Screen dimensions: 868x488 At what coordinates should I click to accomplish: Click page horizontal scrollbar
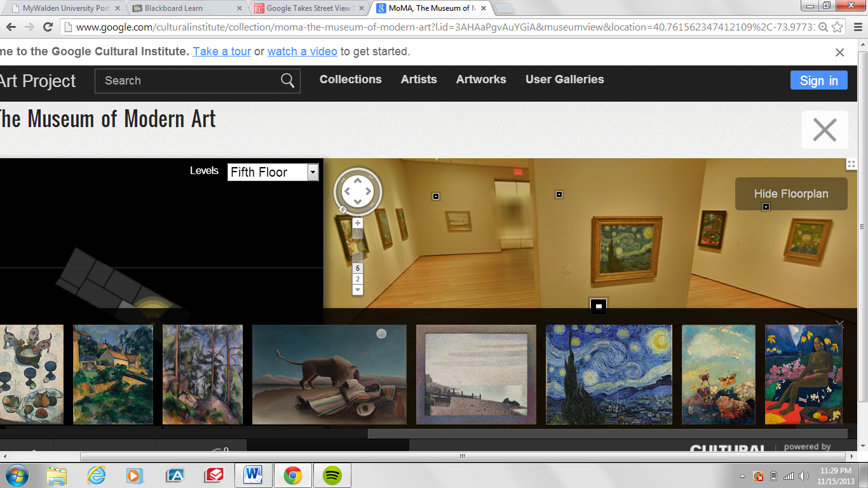click(x=463, y=456)
